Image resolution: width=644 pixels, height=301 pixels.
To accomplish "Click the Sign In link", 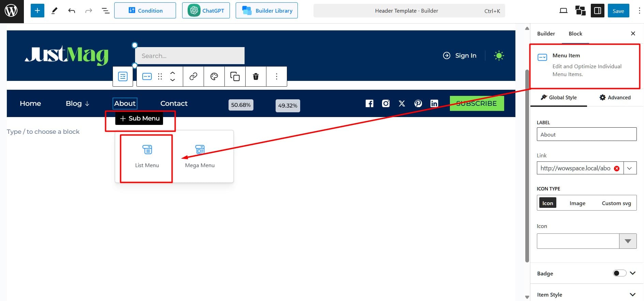I will pyautogui.click(x=460, y=56).
